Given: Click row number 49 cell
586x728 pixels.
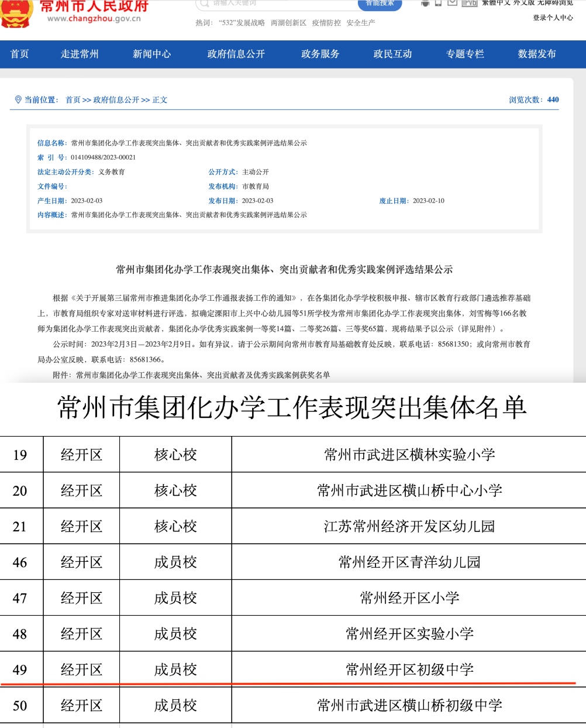Looking at the screenshot, I should pyautogui.click(x=20, y=669).
